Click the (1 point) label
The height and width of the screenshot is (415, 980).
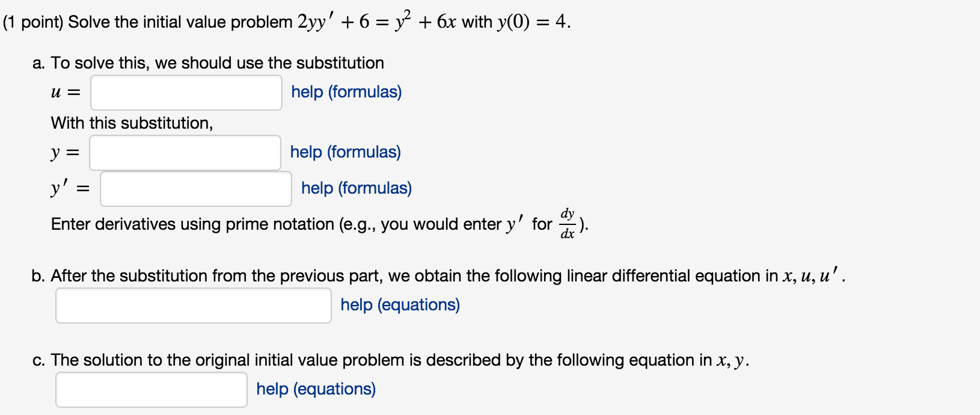pyautogui.click(x=33, y=22)
